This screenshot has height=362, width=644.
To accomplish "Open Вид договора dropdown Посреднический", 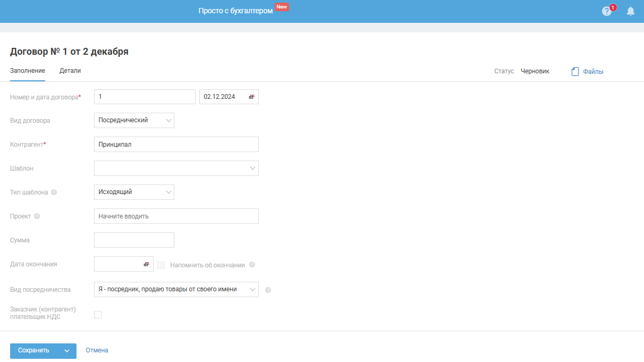I will coord(134,121).
